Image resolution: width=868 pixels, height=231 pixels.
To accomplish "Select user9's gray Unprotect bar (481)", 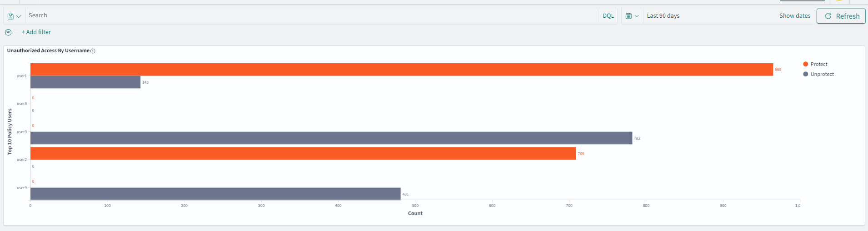I will [215, 194].
